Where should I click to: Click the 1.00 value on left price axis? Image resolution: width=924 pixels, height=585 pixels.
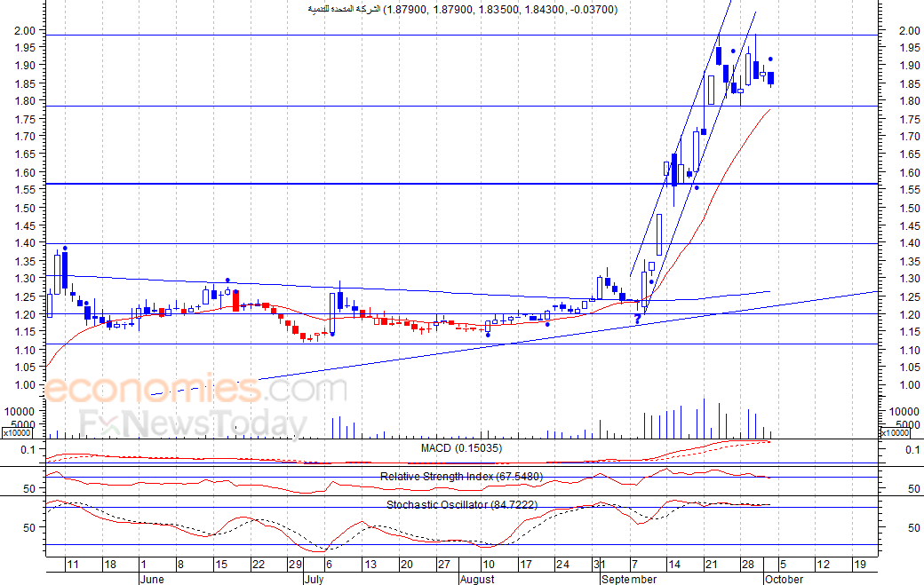click(x=25, y=385)
